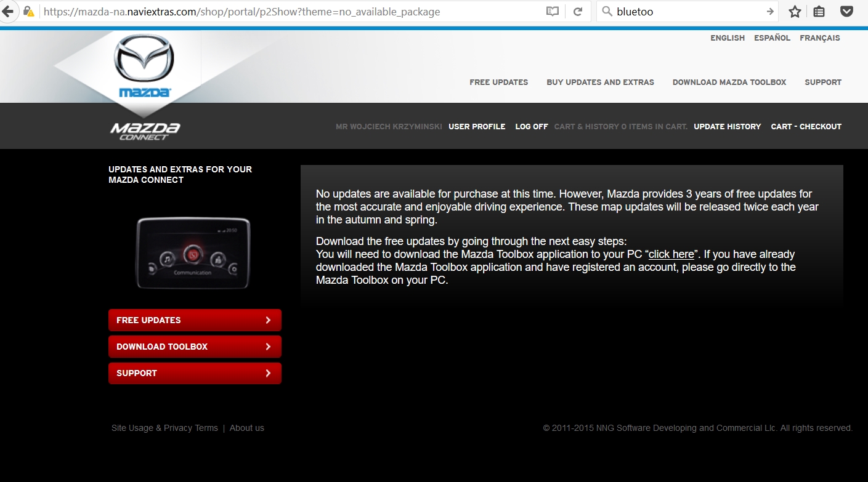
Task: Open the "click here" Toolbox download link
Action: tap(671, 254)
